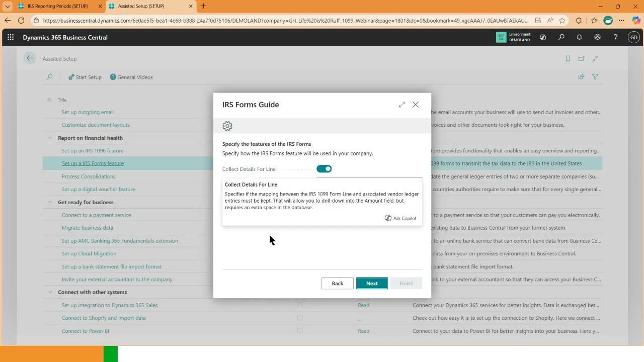
Task: Click Ask Copilot in the tooltip
Action: coord(400,218)
